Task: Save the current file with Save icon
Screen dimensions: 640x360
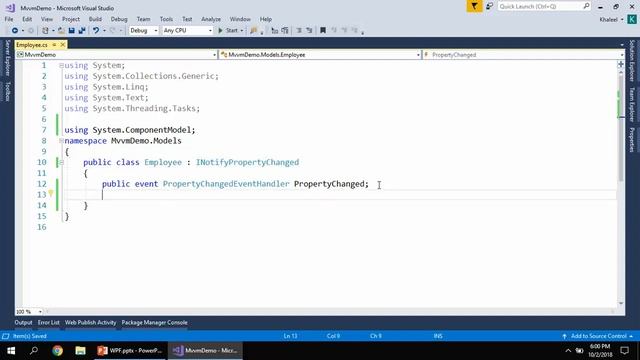Action: pos(72,31)
